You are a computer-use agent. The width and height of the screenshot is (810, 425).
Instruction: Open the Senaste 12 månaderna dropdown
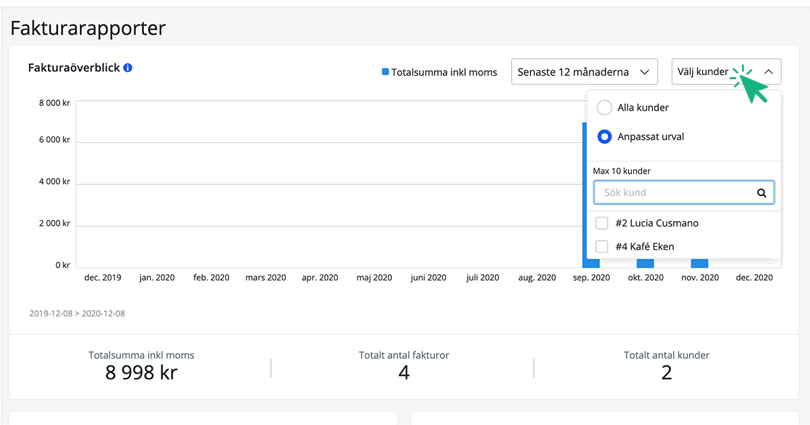click(584, 72)
